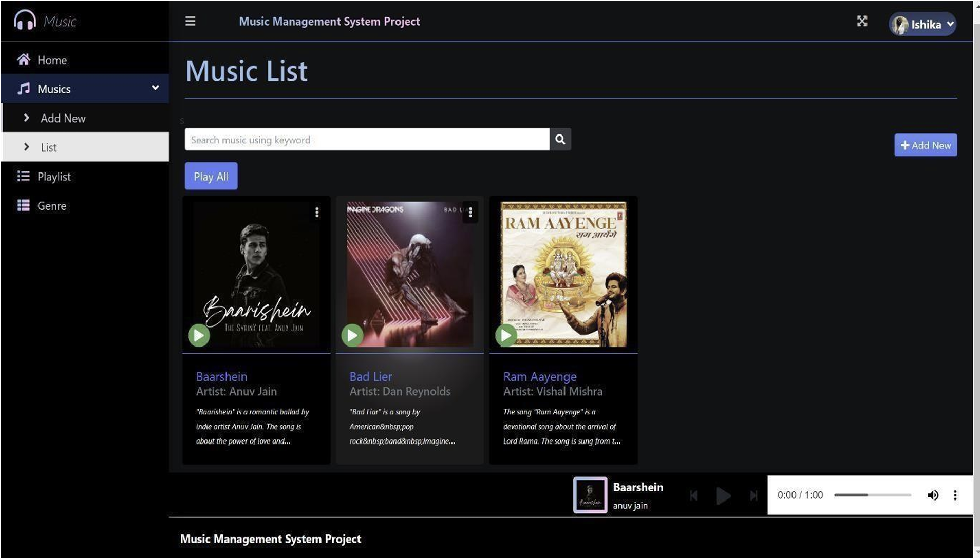Screen dimensions: 980x558
Task: Click the Ram Aayenge album cover
Action: tap(563, 274)
